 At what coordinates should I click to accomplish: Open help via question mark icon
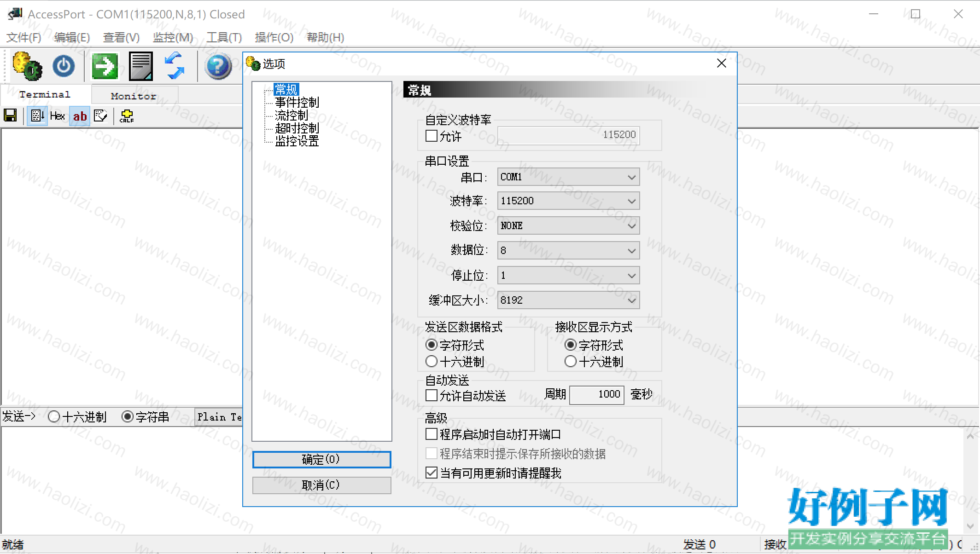(218, 66)
